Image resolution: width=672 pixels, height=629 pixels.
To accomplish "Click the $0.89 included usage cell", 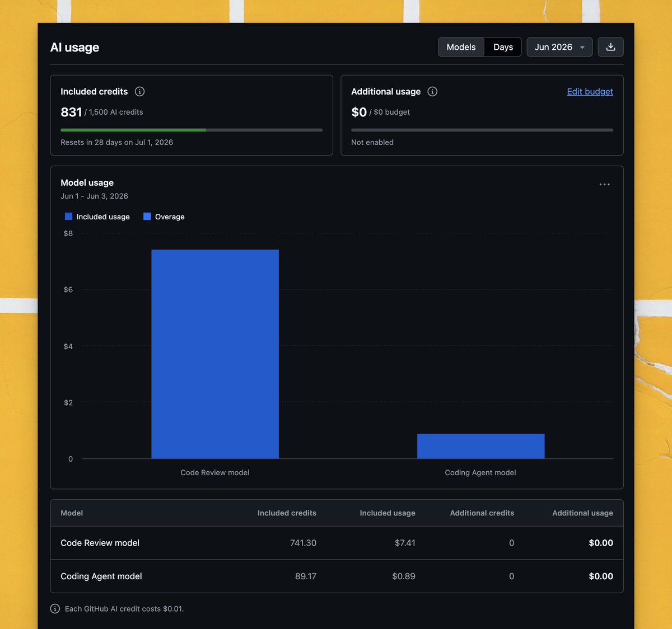I will pos(404,576).
